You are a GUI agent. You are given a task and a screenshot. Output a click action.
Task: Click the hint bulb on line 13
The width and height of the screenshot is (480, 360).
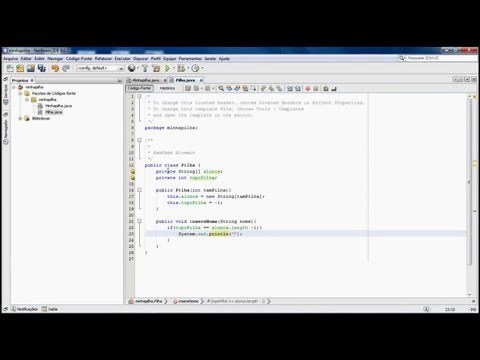coord(132,171)
